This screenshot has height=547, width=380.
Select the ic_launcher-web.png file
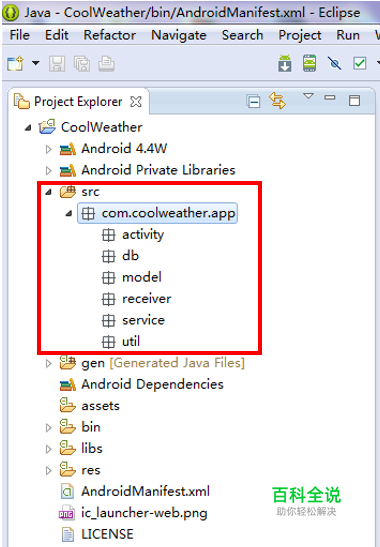tap(144, 513)
